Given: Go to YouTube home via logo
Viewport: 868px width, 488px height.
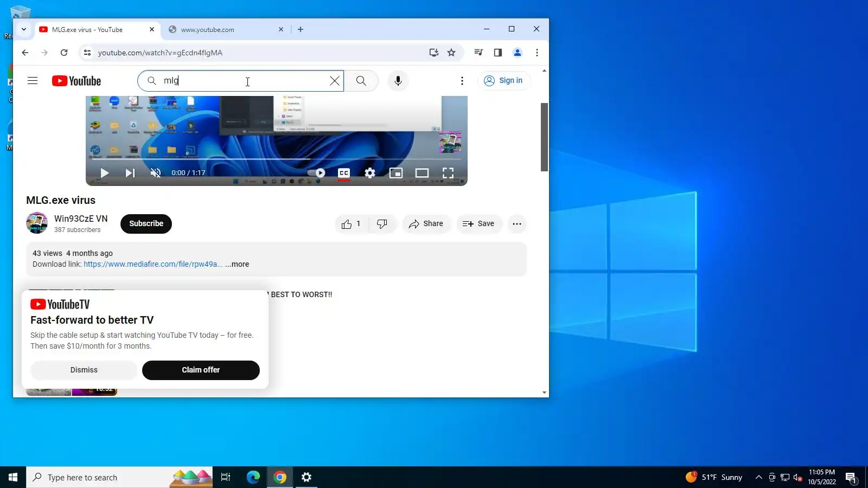Looking at the screenshot, I should point(76,81).
